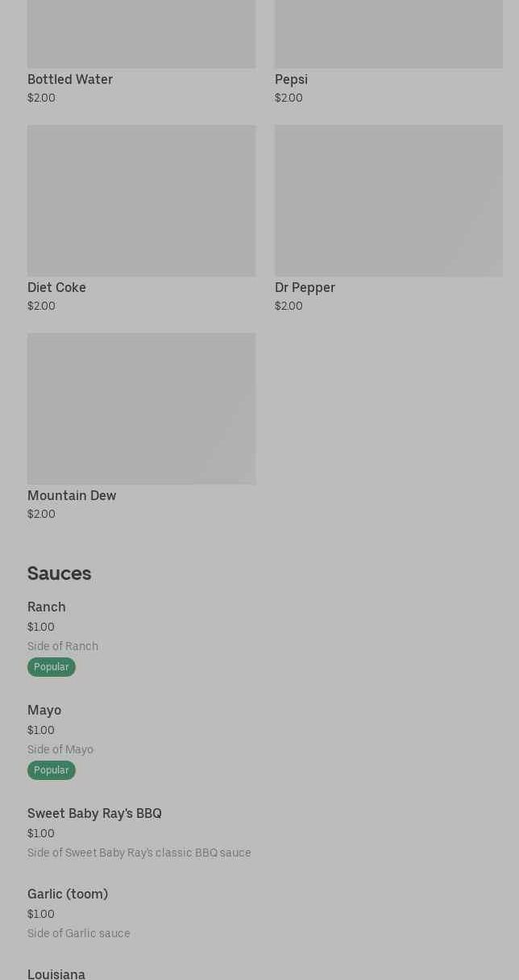
Task: Click the Side of Garlic sauce description
Action: point(79,933)
